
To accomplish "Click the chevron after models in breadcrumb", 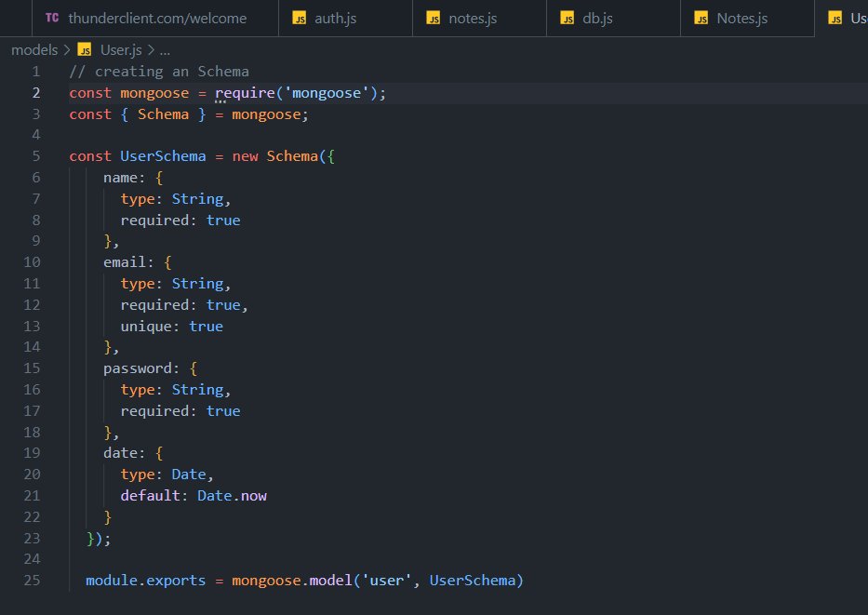I will [x=67, y=50].
